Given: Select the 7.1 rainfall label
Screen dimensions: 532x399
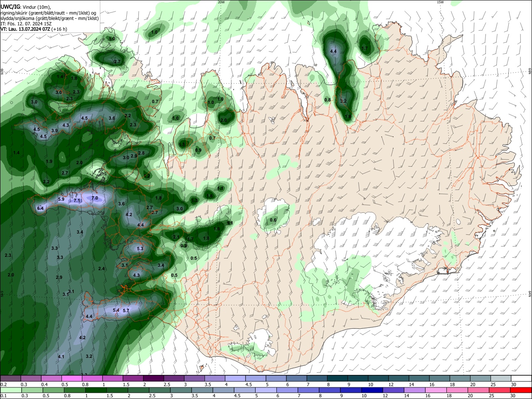Looking at the screenshot, I should pos(76,200).
